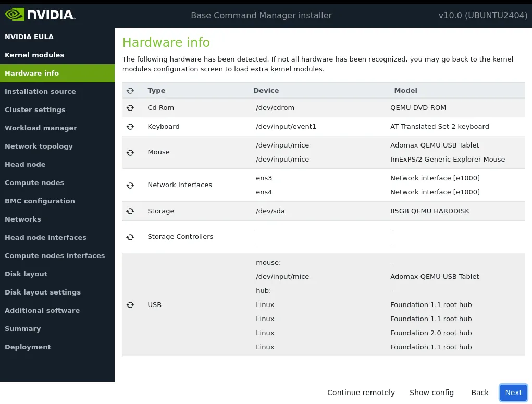Image resolution: width=532 pixels, height=404 pixels.
Task: Click Show config button
Action: point(431,393)
